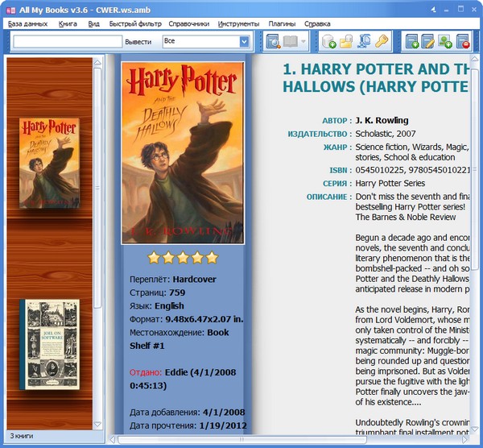Screen dimensions: 483x448
Task: Click the Дата добавления value 4/1/2008
Action: click(224, 413)
